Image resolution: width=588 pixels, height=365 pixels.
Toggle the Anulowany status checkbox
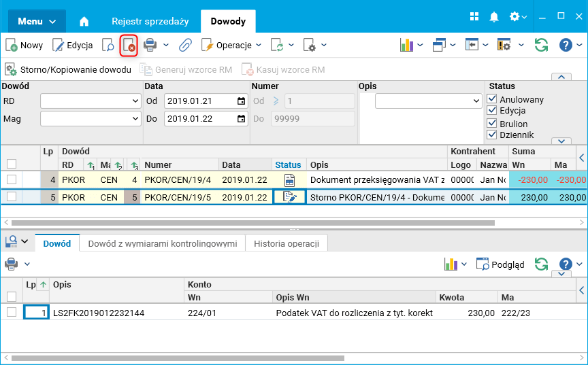point(491,99)
